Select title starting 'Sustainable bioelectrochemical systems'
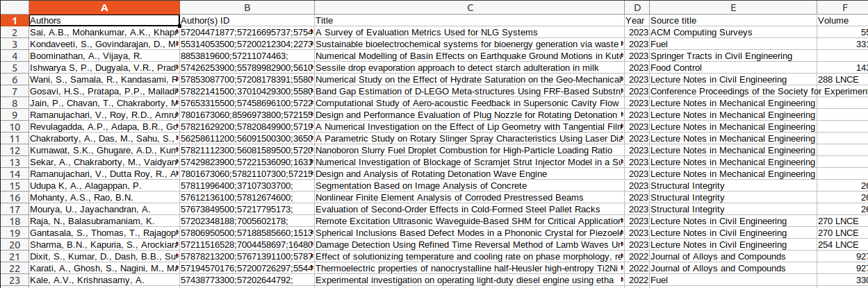868x288 pixels. click(469, 44)
